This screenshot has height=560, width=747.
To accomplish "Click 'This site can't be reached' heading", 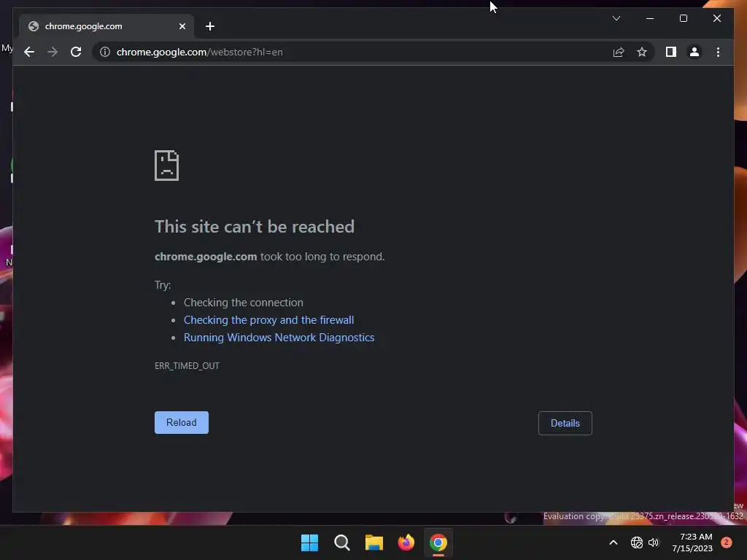I will [x=255, y=227].
